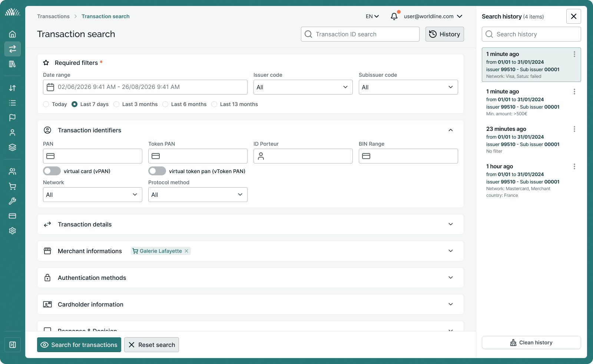Click into the BIN Range input field
This screenshot has height=364, width=593.
[x=408, y=156]
